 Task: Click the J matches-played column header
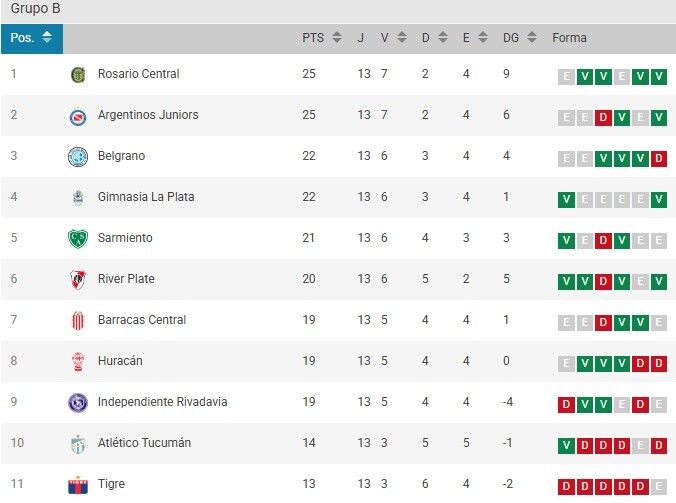360,38
